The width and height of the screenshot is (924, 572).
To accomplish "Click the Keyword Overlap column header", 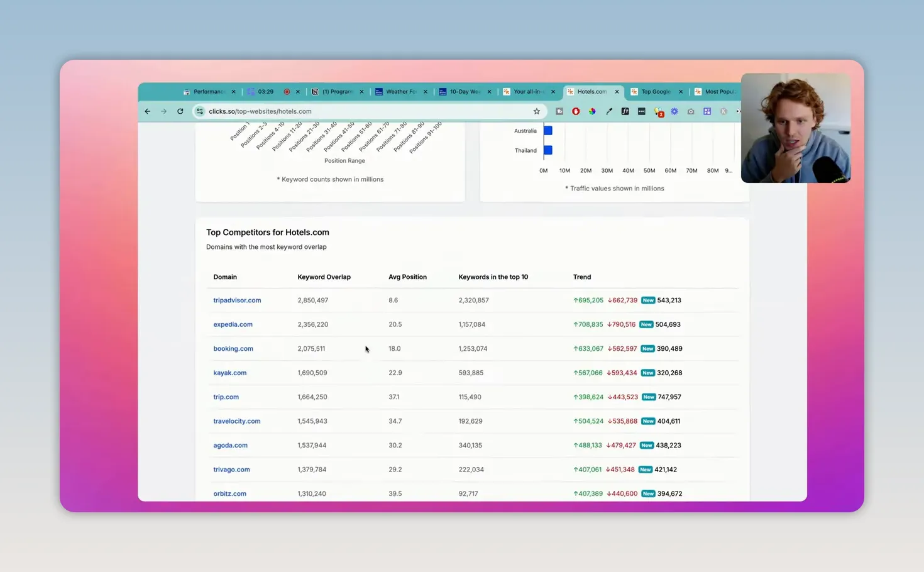I will coord(324,277).
